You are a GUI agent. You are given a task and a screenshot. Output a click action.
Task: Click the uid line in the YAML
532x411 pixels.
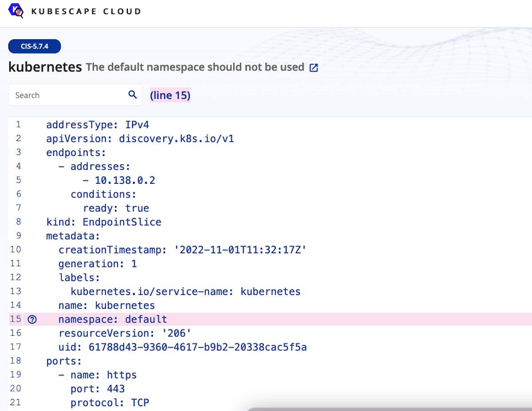[182, 347]
